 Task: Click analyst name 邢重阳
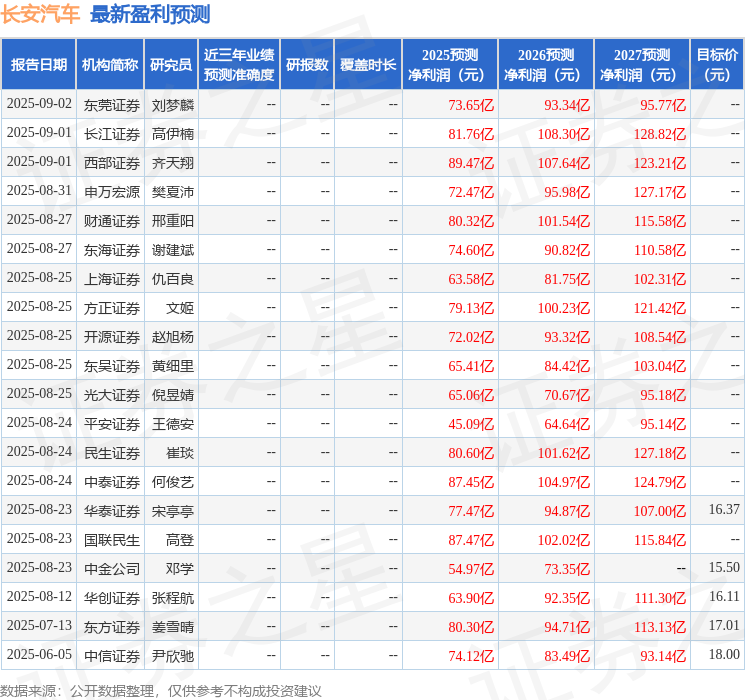click(173, 221)
